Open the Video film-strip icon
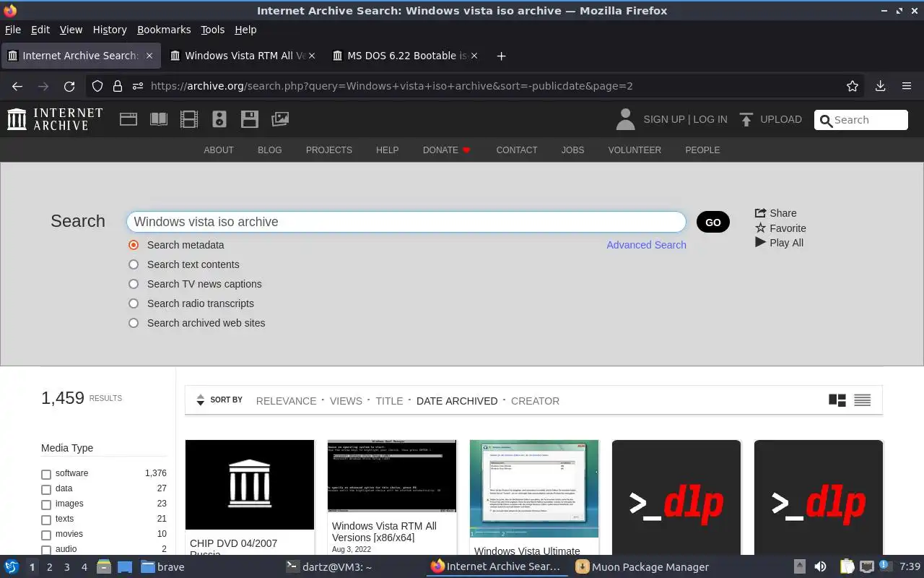 189,119
